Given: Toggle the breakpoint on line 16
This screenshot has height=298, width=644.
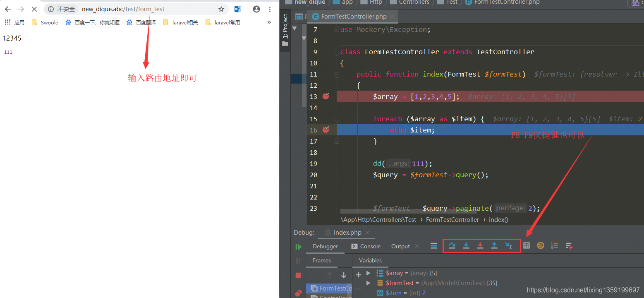Looking at the screenshot, I should pyautogui.click(x=326, y=130).
